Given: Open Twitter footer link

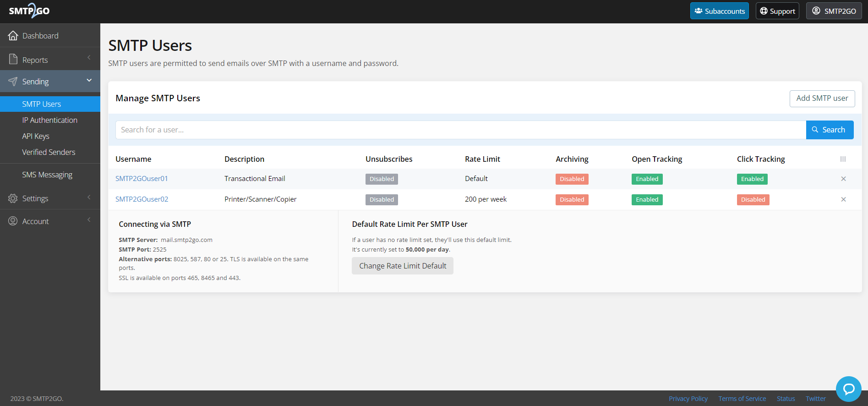Looking at the screenshot, I should point(816,399).
